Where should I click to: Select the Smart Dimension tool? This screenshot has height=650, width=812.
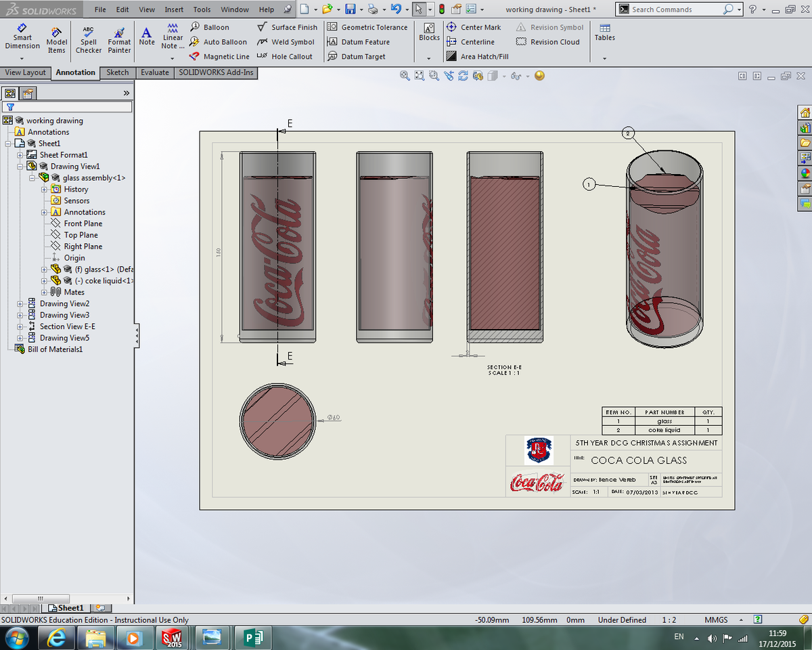22,37
